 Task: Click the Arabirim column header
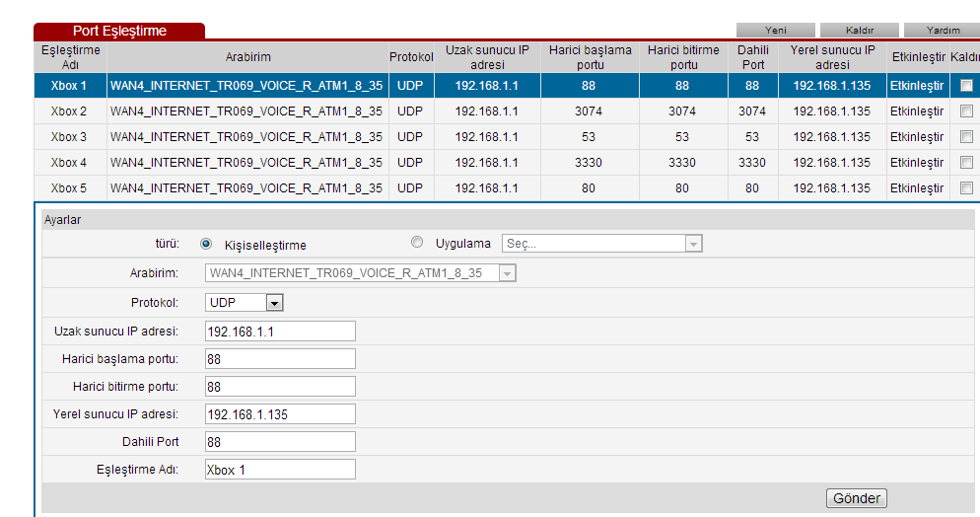pyautogui.click(x=248, y=57)
